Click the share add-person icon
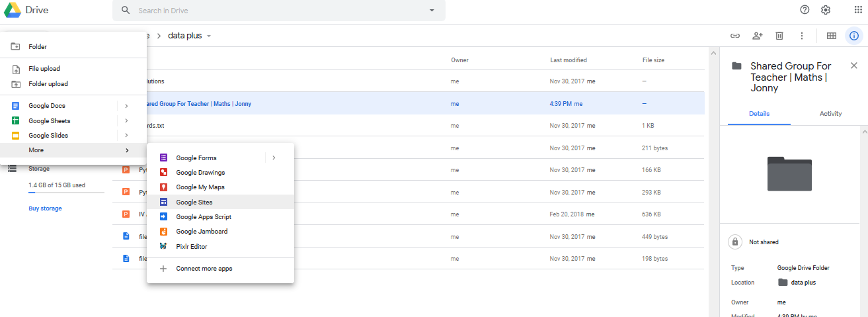 (x=757, y=36)
